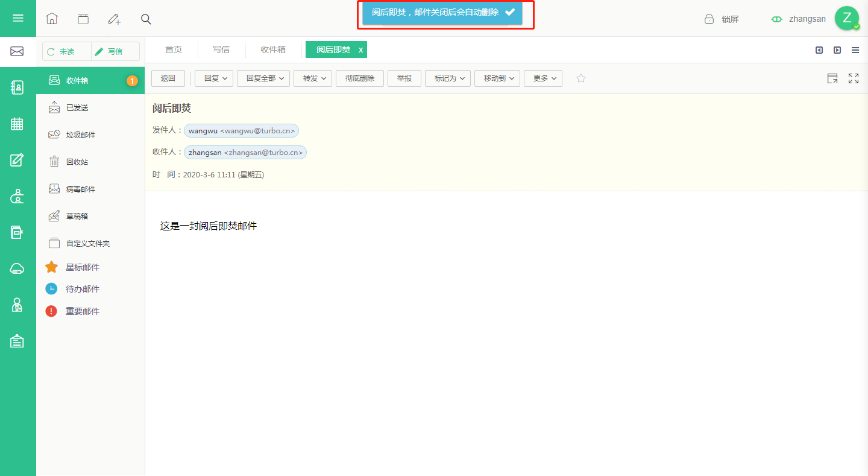868x476 pixels.
Task: Click the 返回 button
Action: [168, 78]
